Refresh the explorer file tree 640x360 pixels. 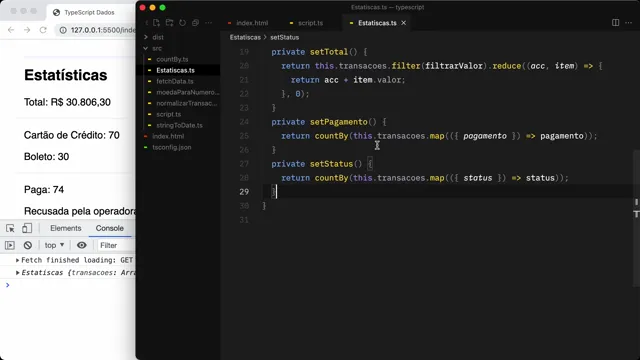(x=182, y=23)
